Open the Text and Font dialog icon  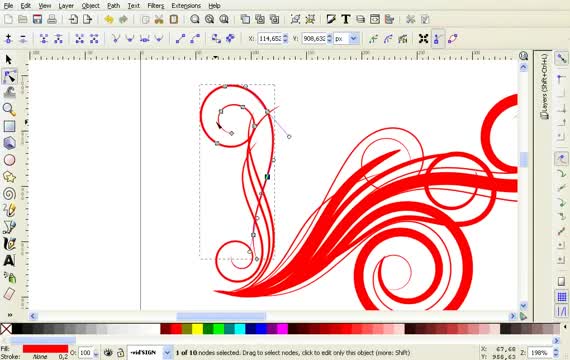[x=345, y=19]
